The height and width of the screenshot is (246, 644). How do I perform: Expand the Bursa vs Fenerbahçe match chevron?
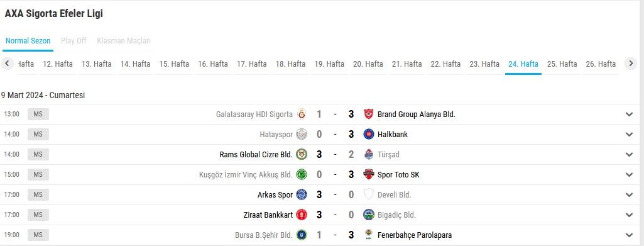629,235
